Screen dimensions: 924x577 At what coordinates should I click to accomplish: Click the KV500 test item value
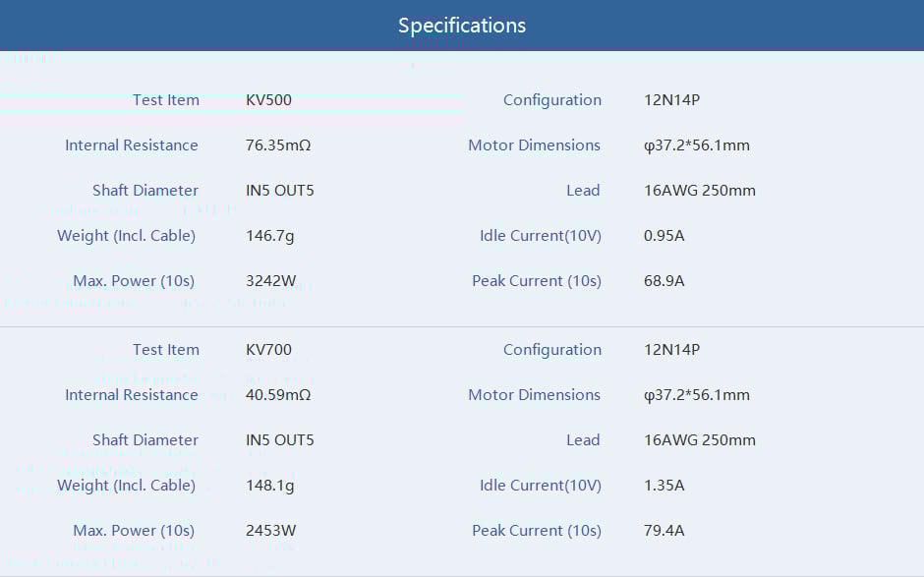tap(268, 100)
